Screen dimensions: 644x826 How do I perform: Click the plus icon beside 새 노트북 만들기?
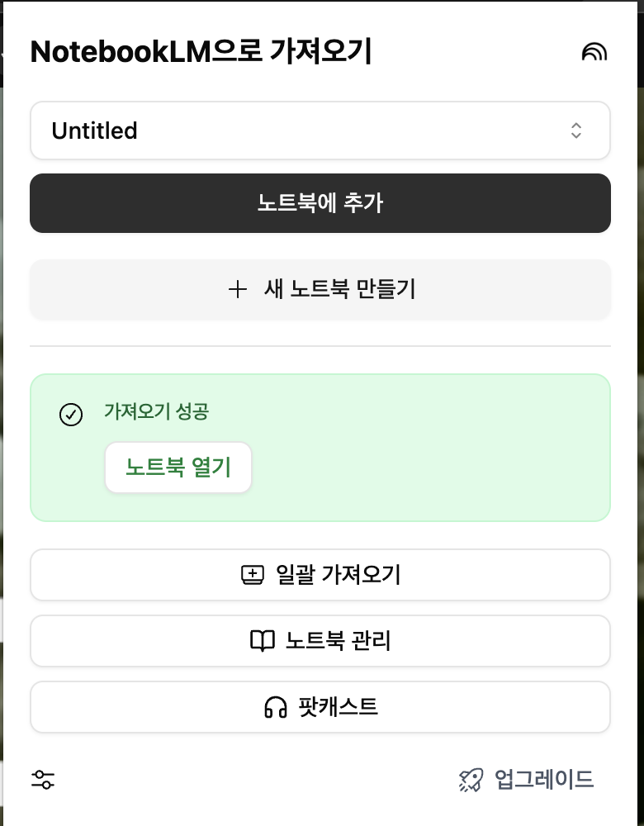pos(238,289)
